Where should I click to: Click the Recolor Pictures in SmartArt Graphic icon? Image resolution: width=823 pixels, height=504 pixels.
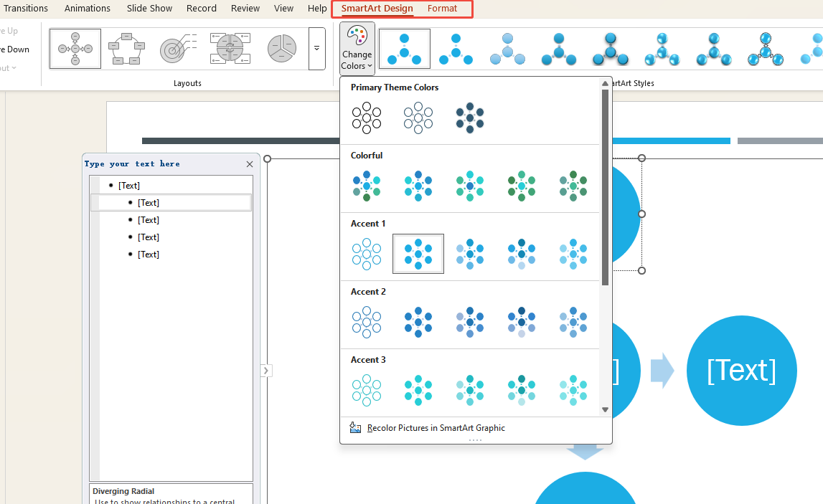click(355, 428)
